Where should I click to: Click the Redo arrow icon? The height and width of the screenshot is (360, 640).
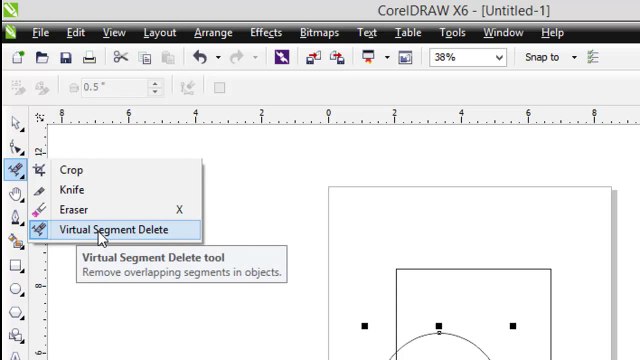(x=236, y=57)
